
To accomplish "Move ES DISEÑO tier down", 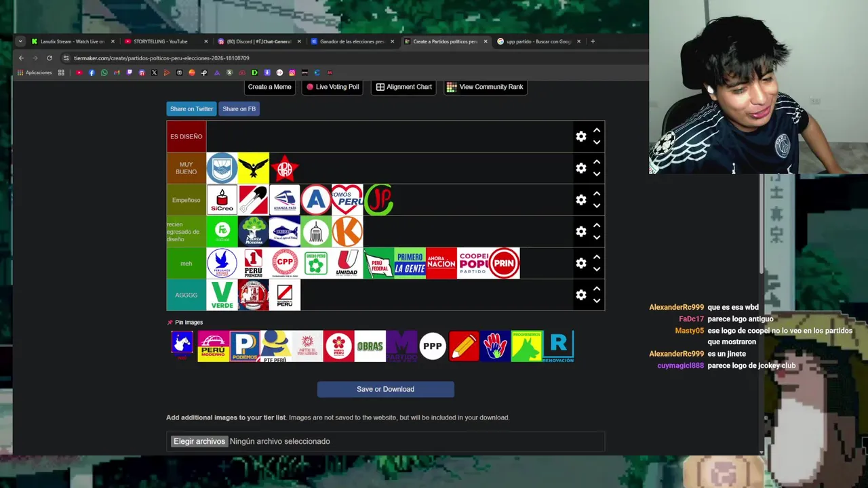I will pyautogui.click(x=597, y=142).
